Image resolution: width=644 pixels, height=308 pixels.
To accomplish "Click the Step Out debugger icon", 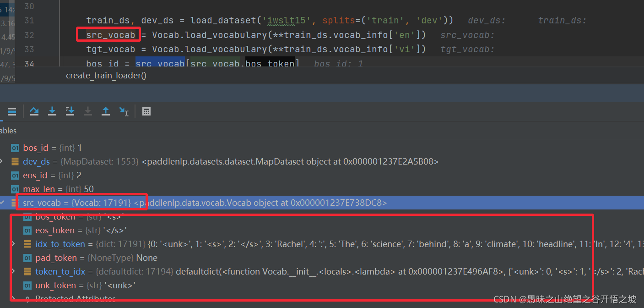I will pos(106,111).
